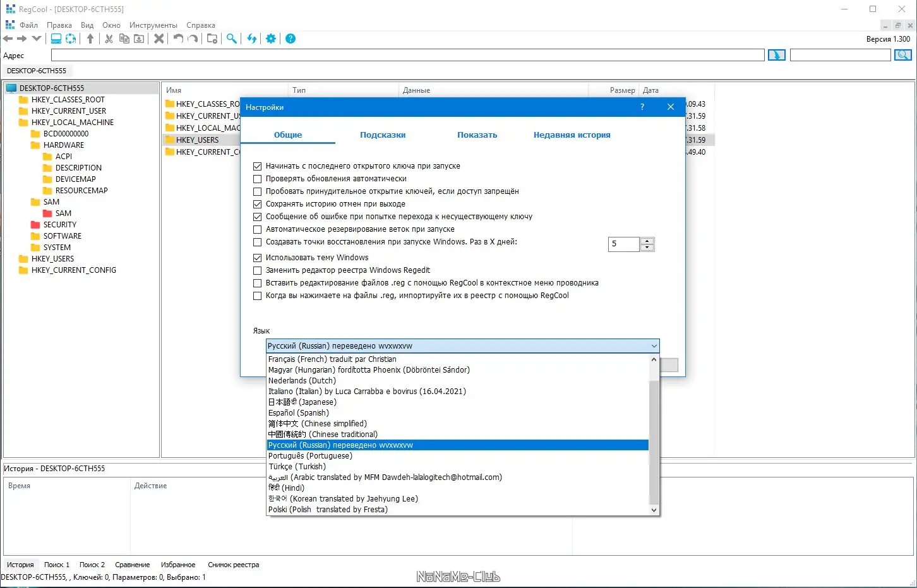Click the days number field showing 5
The image size is (917, 588).
[x=624, y=244]
